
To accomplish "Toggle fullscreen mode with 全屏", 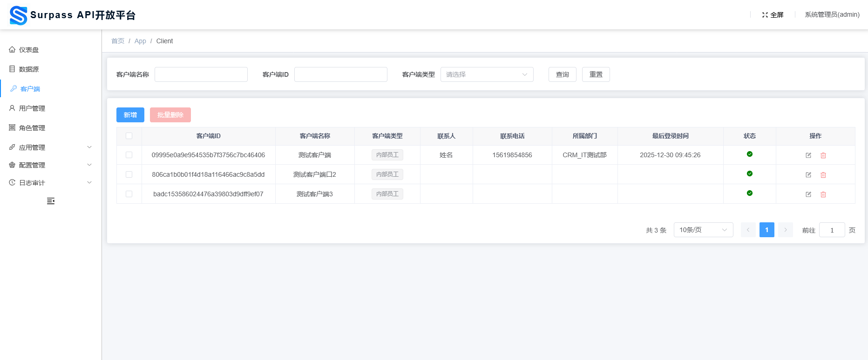I will point(773,15).
